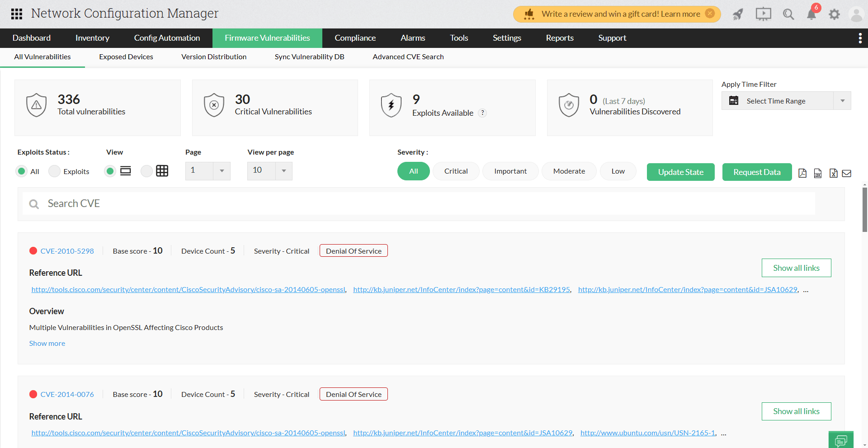Click the Update State button
The height and width of the screenshot is (448, 868).
(680, 172)
